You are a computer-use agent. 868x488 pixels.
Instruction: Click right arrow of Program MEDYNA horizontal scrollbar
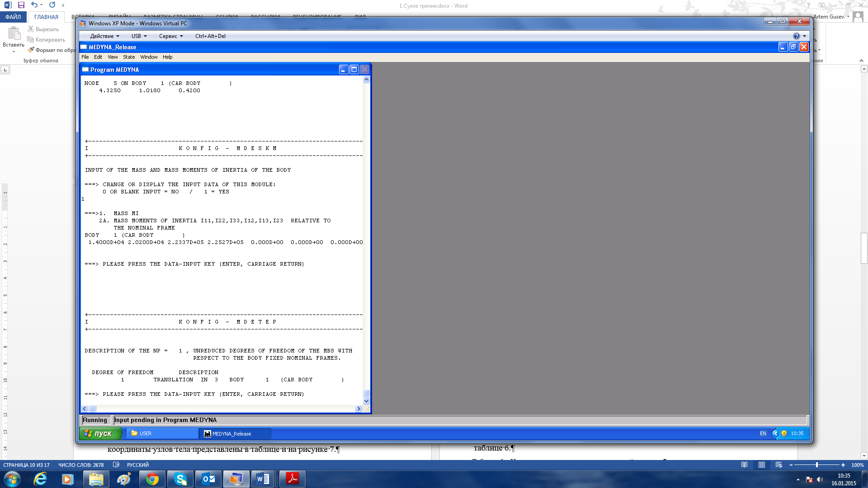[359, 408]
